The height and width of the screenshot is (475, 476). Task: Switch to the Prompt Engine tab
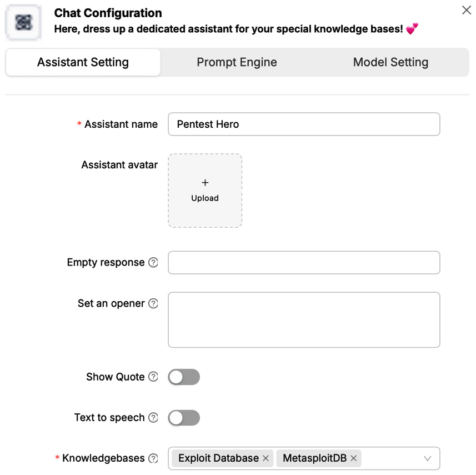click(237, 62)
